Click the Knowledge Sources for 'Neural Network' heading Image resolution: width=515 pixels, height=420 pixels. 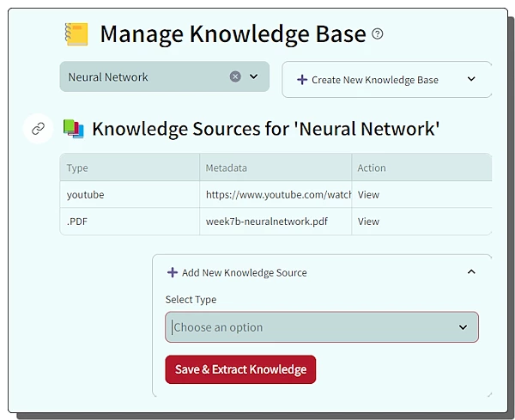tap(266, 129)
